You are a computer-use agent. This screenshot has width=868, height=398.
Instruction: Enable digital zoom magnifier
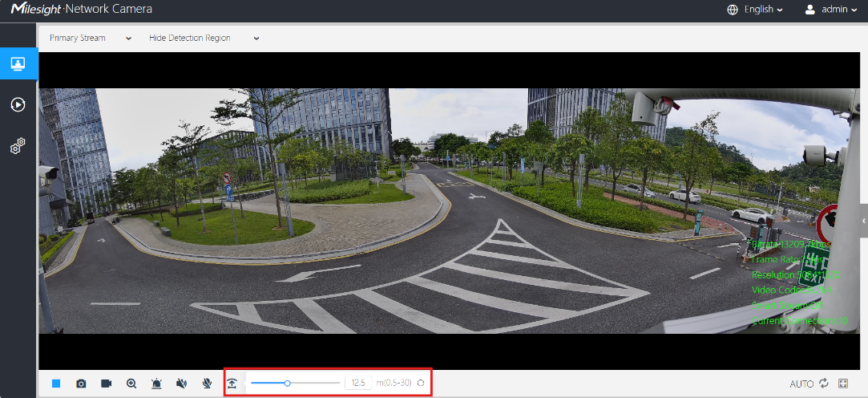point(131,384)
